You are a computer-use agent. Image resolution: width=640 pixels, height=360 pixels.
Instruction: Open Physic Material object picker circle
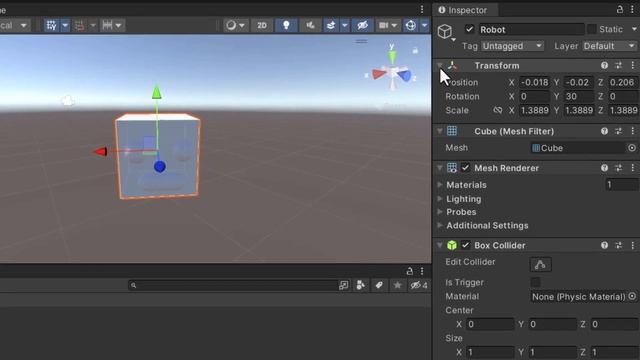point(632,296)
